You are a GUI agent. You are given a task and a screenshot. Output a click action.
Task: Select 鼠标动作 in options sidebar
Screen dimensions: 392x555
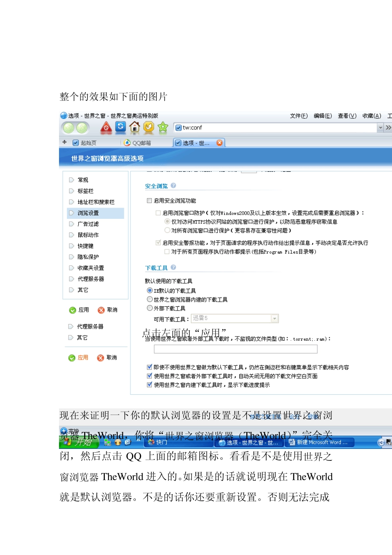pos(88,235)
